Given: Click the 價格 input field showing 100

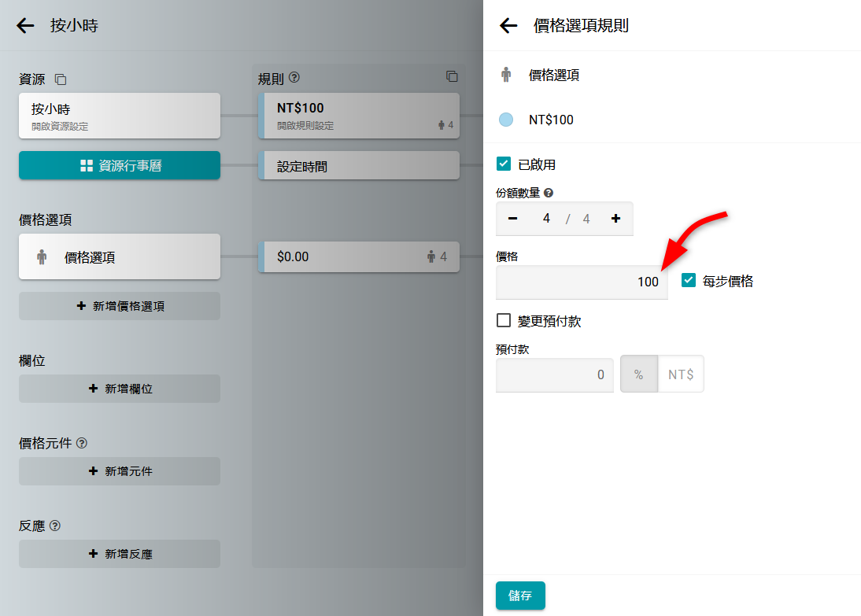Looking at the screenshot, I should point(581,282).
